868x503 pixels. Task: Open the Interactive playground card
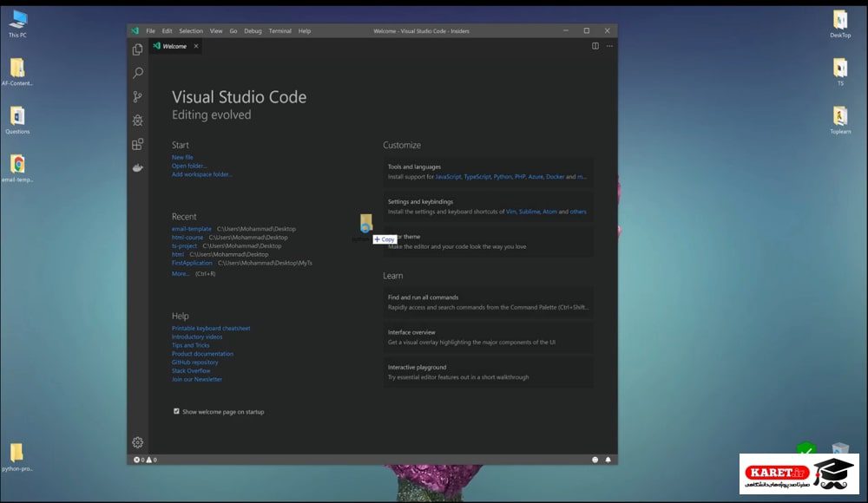(488, 372)
